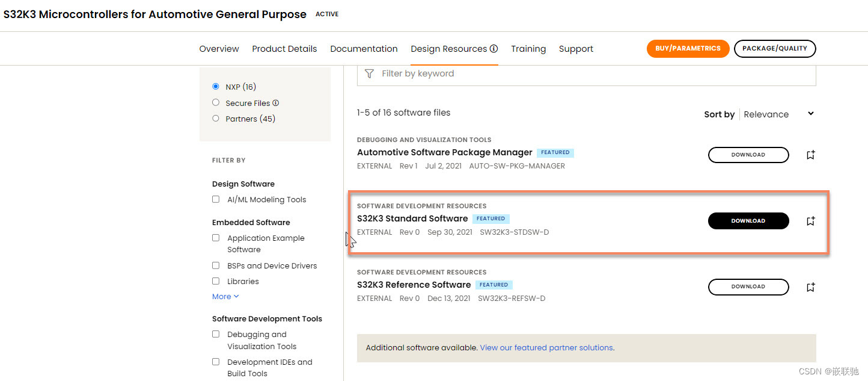Open the Training tab
The image size is (868, 381).
coord(528,49)
